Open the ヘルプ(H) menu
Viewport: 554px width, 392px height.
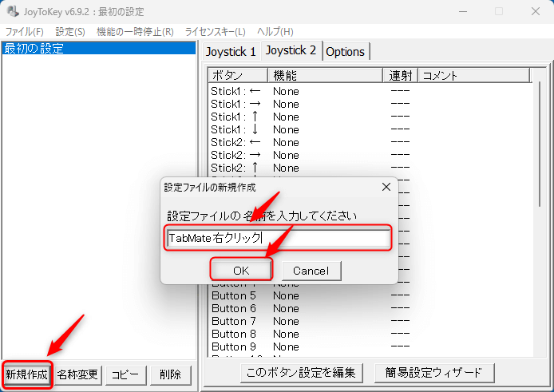click(273, 32)
